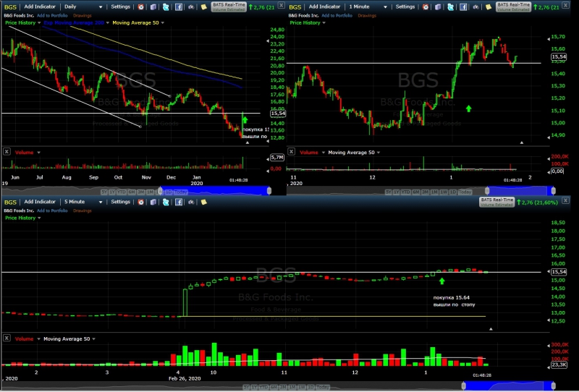Share the Daily chart on Twitter
This screenshot has height=392, width=579.
[166, 7]
